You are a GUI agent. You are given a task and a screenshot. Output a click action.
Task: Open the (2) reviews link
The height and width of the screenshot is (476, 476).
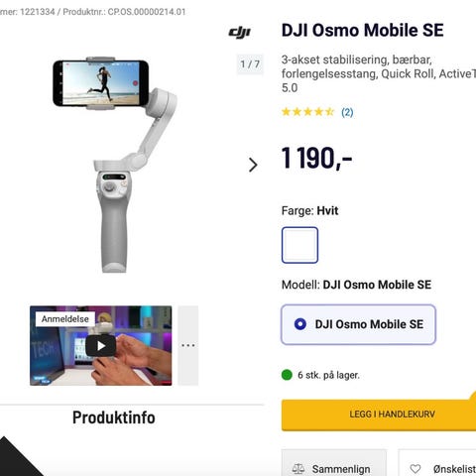pos(347,112)
